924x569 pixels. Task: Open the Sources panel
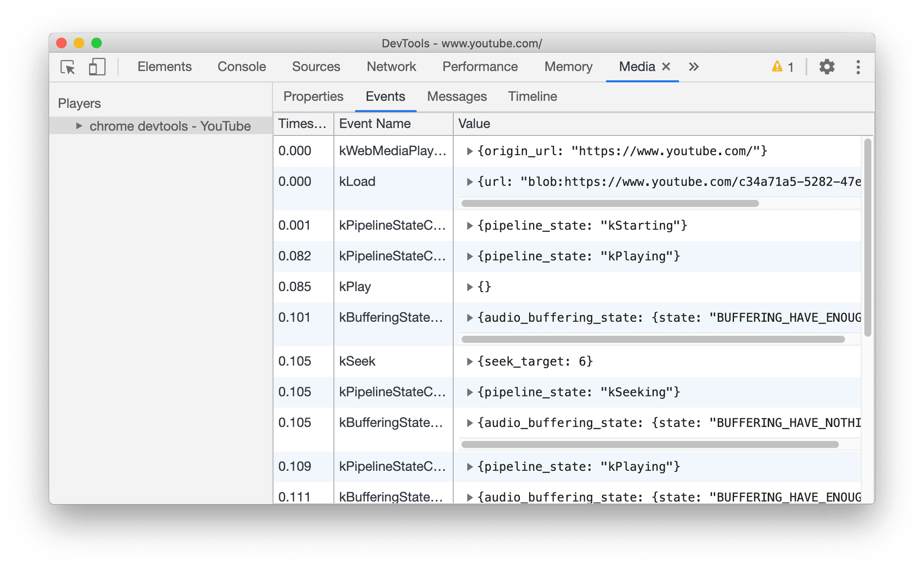point(315,67)
